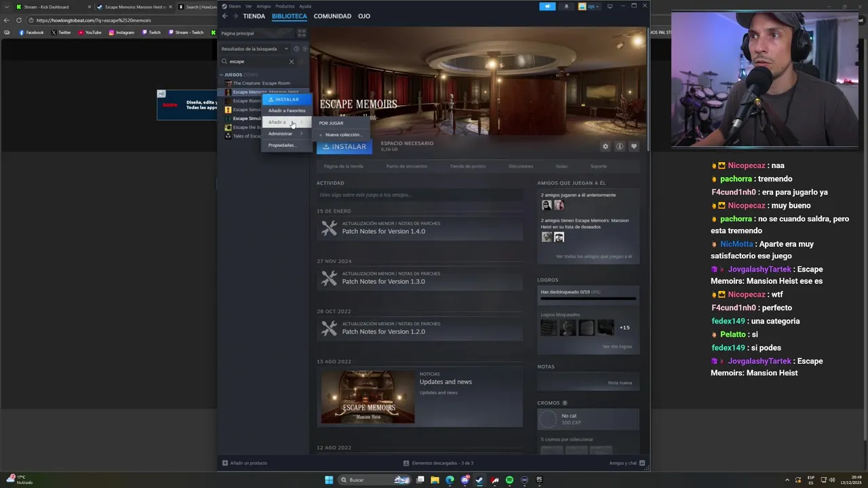Open Steam notifications bell
This screenshot has width=868, height=488.
click(566, 6)
